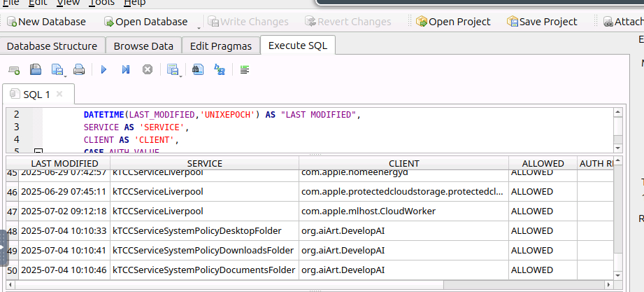
Task: Open Find in the SQL editor
Action: [x=198, y=70]
